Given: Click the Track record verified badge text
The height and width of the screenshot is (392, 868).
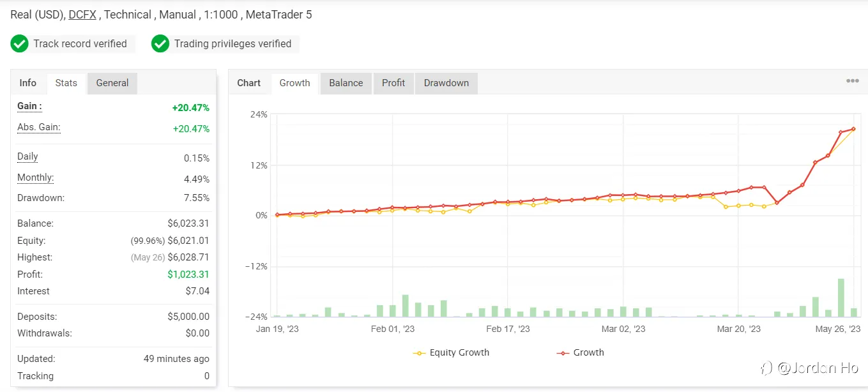Looking at the screenshot, I should coord(80,44).
